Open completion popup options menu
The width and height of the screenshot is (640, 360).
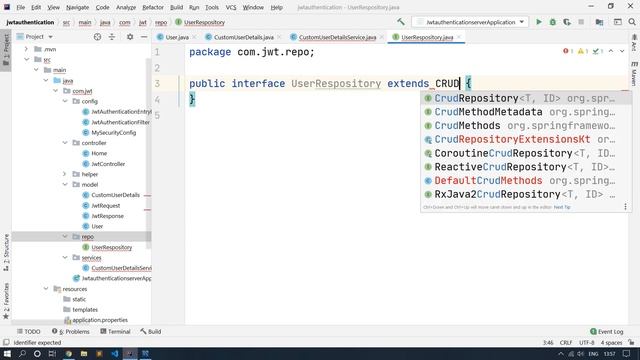coord(625,207)
